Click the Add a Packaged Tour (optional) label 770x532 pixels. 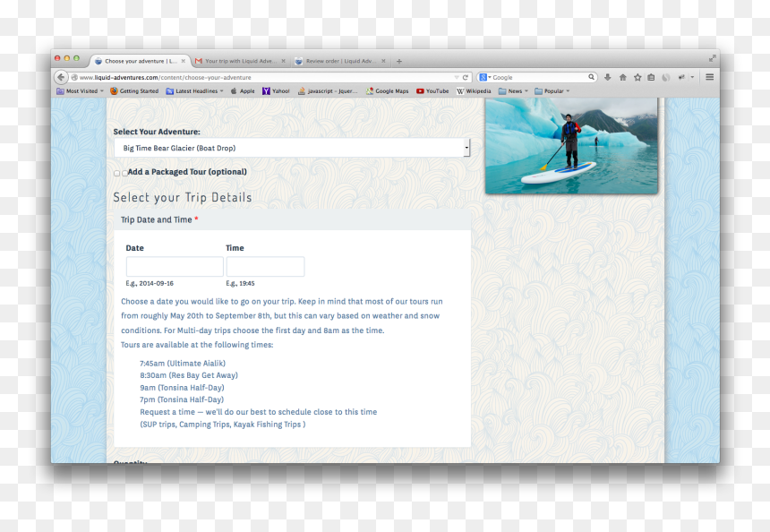(x=187, y=172)
